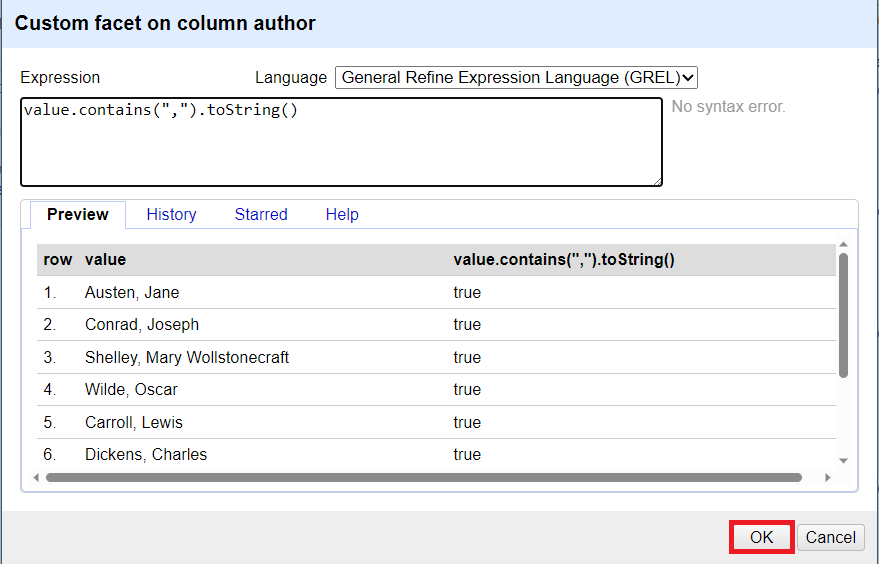Click the vertical scrollbar thumb in preview
This screenshot has width=879, height=564.
[x=843, y=315]
